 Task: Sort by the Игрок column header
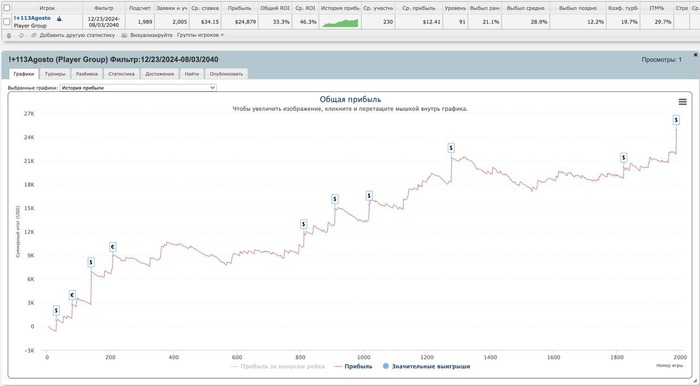coord(47,8)
